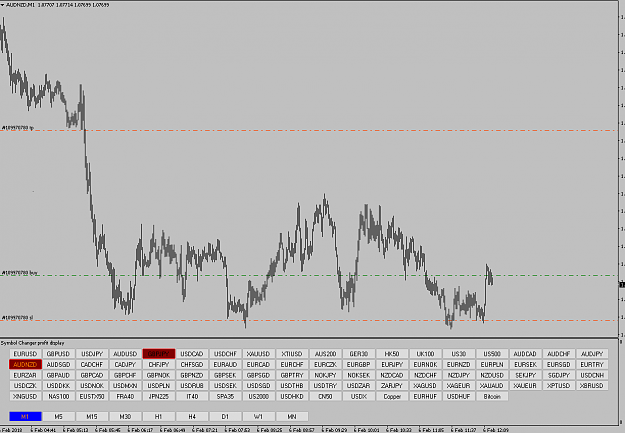
Task: Open the Bitcoin symbol chart
Action: 492,396
